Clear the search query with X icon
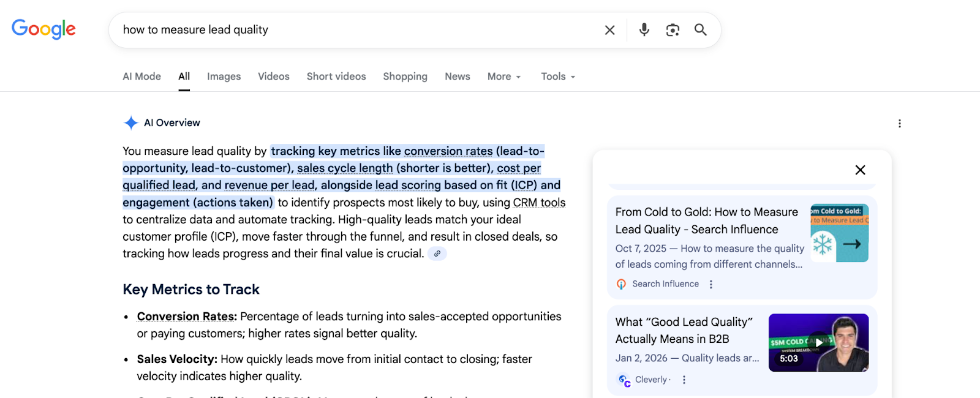This screenshot has width=980, height=398. (609, 30)
